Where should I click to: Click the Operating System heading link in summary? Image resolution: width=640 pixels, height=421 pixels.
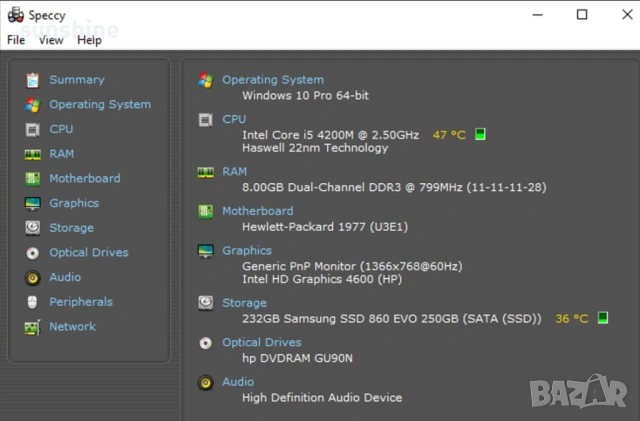tap(272, 80)
